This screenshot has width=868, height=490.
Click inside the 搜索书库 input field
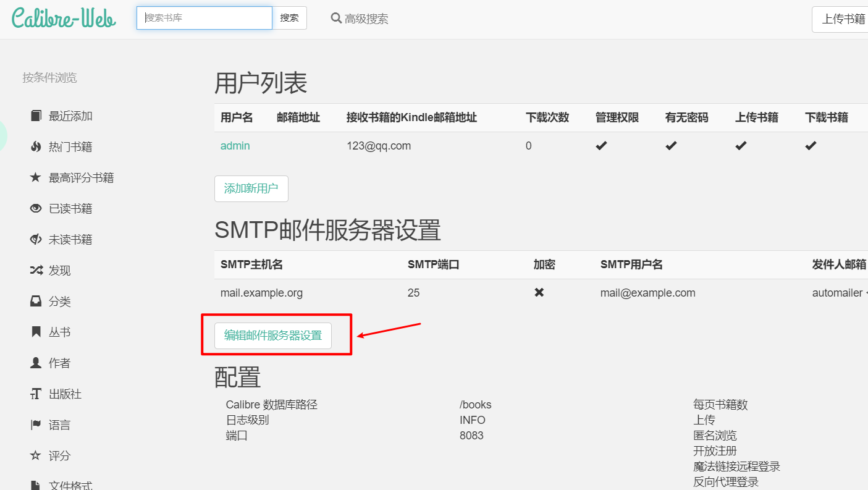click(204, 18)
